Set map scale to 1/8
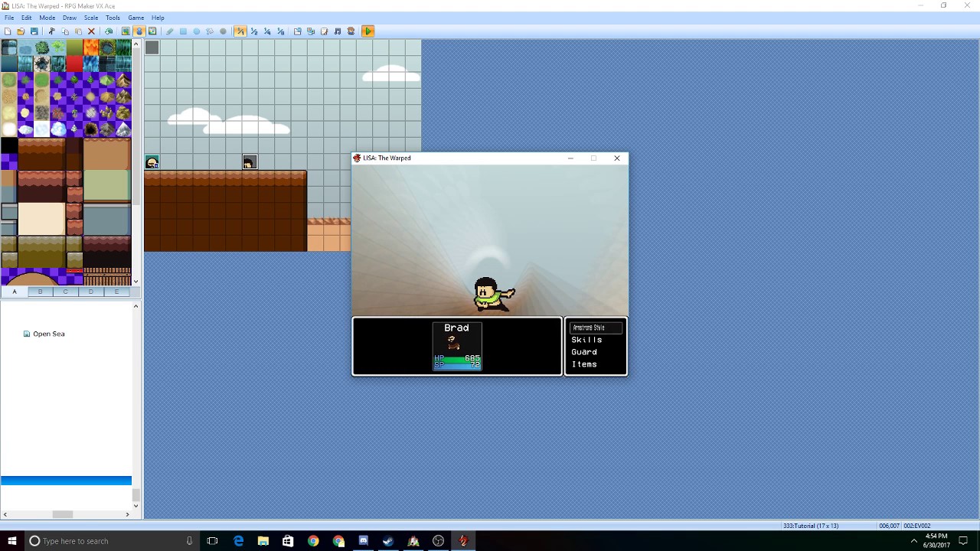980x551 pixels. pos(280,31)
